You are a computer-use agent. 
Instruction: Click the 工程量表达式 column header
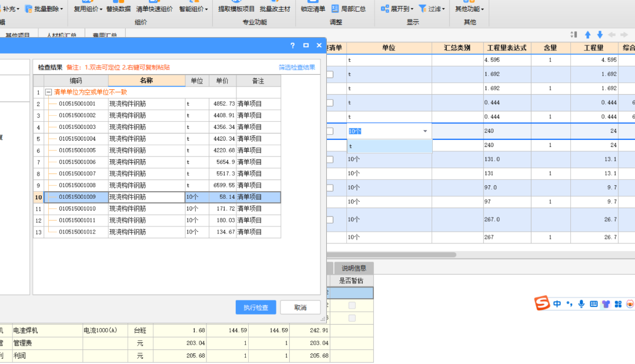pyautogui.click(x=507, y=48)
